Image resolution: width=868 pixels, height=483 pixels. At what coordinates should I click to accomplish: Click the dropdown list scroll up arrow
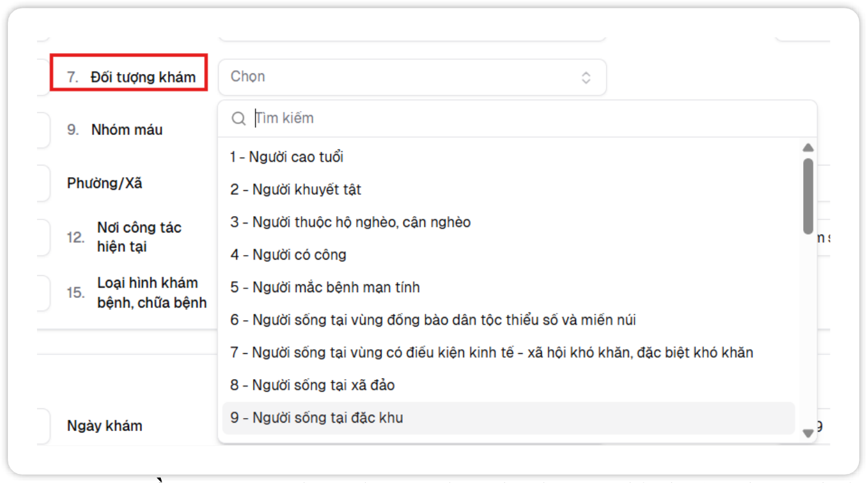[808, 148]
